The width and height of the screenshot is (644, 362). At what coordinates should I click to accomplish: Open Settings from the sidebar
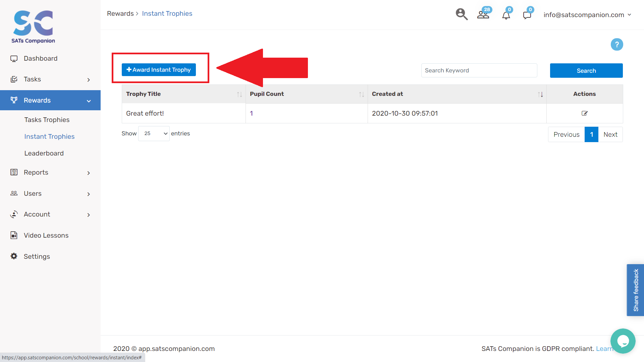pos(37,256)
